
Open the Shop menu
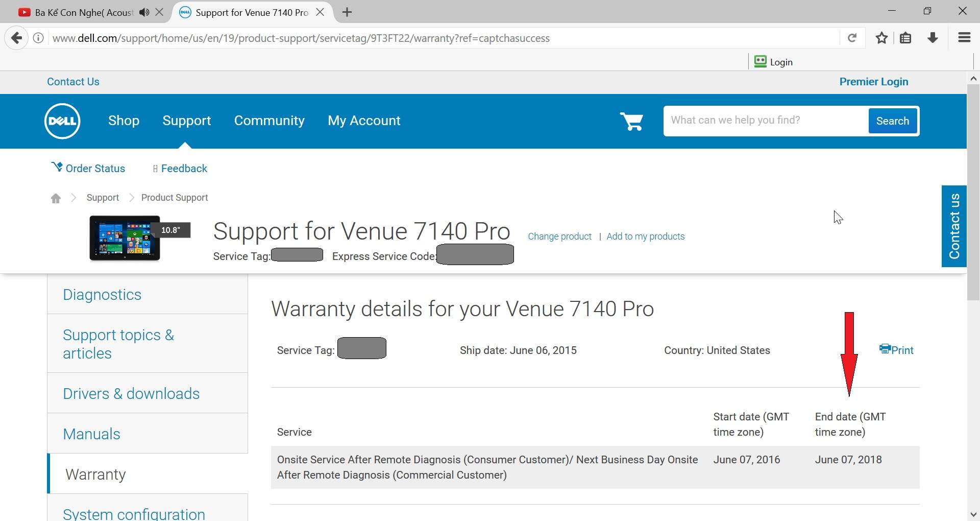(x=124, y=121)
